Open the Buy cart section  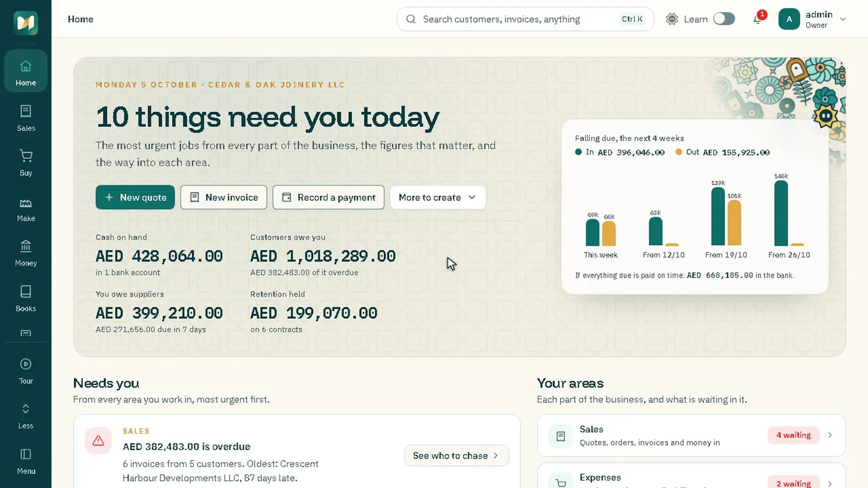[x=25, y=163]
